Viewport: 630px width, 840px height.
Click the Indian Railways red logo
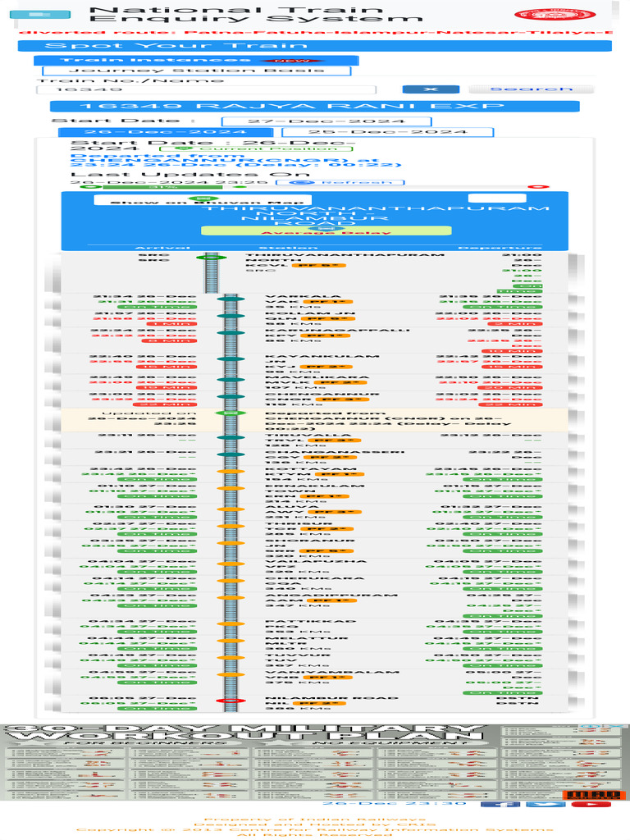[555, 15]
